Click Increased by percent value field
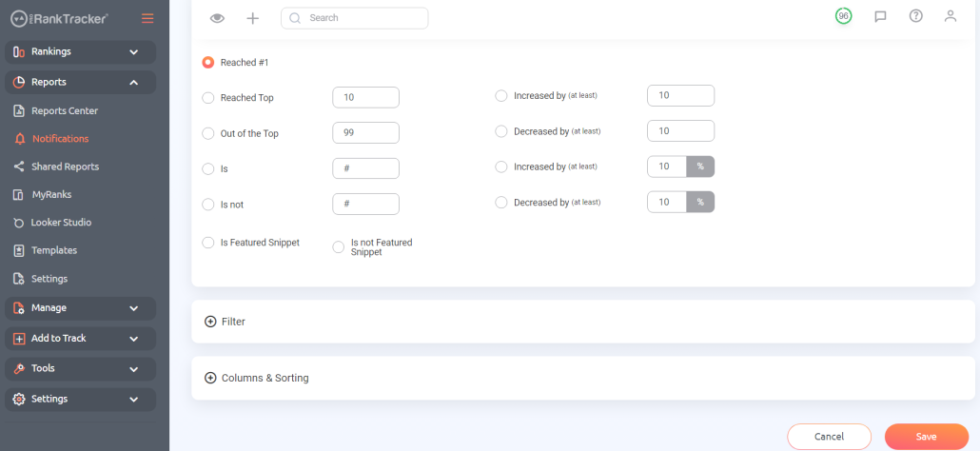The image size is (980, 451). pyautogui.click(x=668, y=167)
